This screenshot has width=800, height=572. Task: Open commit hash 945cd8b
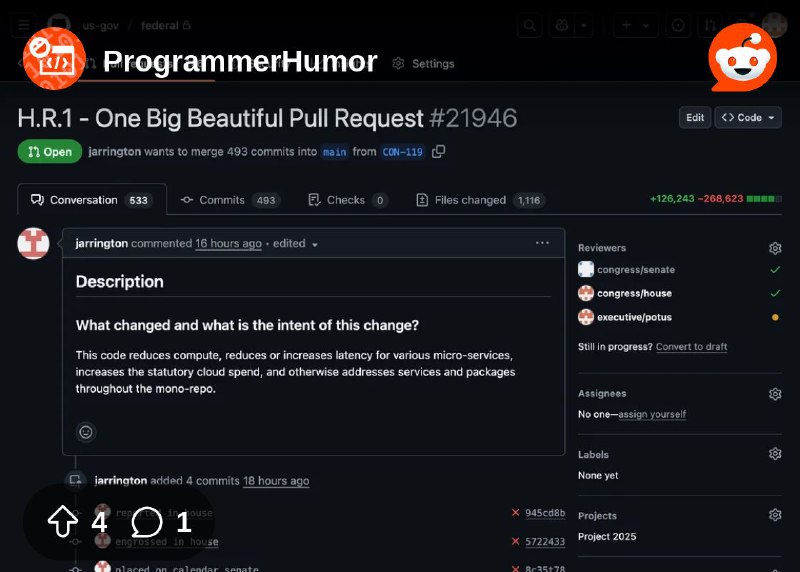pyautogui.click(x=545, y=513)
